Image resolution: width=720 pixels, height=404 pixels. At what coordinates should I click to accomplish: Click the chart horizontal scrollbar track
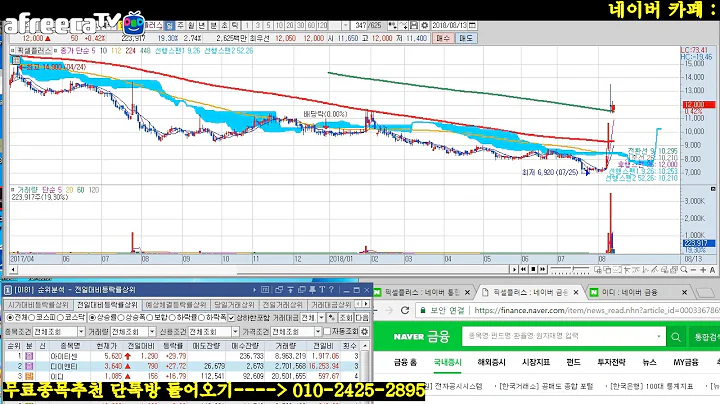(261, 269)
